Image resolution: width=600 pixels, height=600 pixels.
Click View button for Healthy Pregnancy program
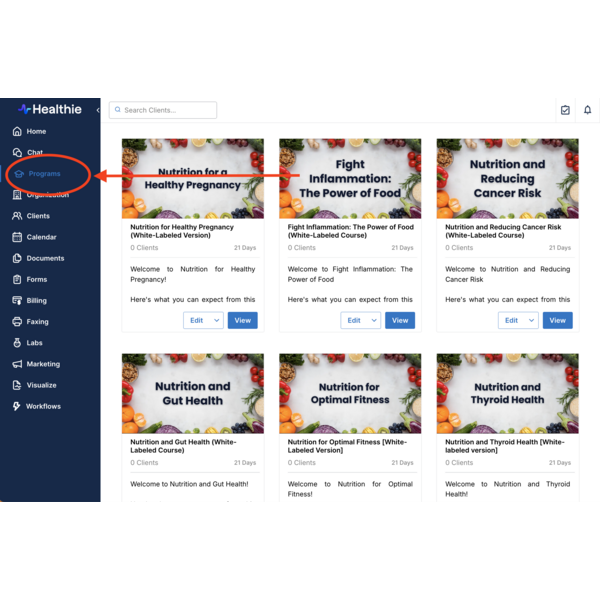point(242,321)
